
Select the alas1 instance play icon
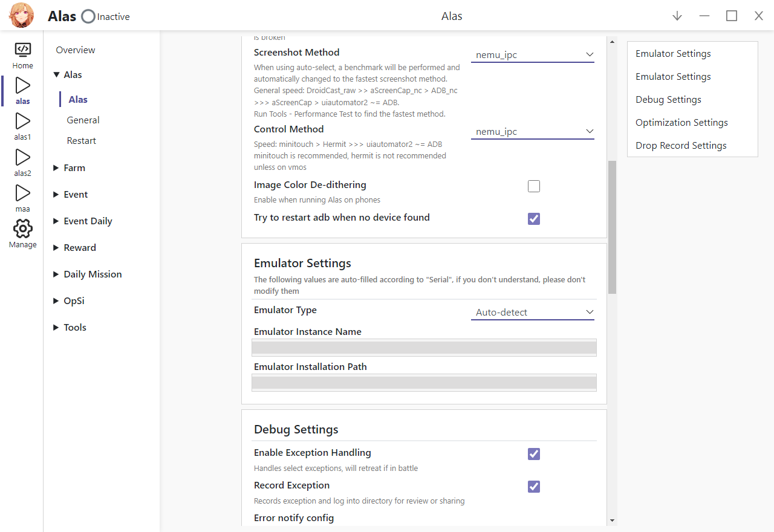click(x=23, y=121)
